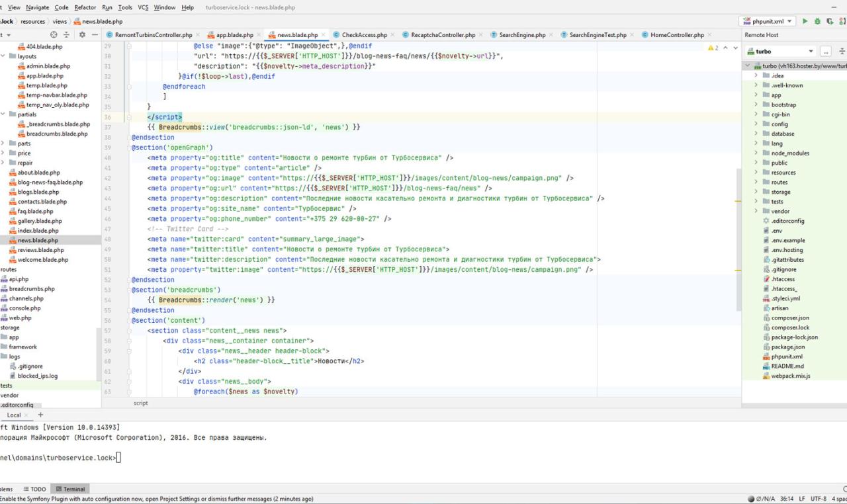The height and width of the screenshot is (504, 847).
Task: Open Project panel settings gear
Action: tap(82, 34)
